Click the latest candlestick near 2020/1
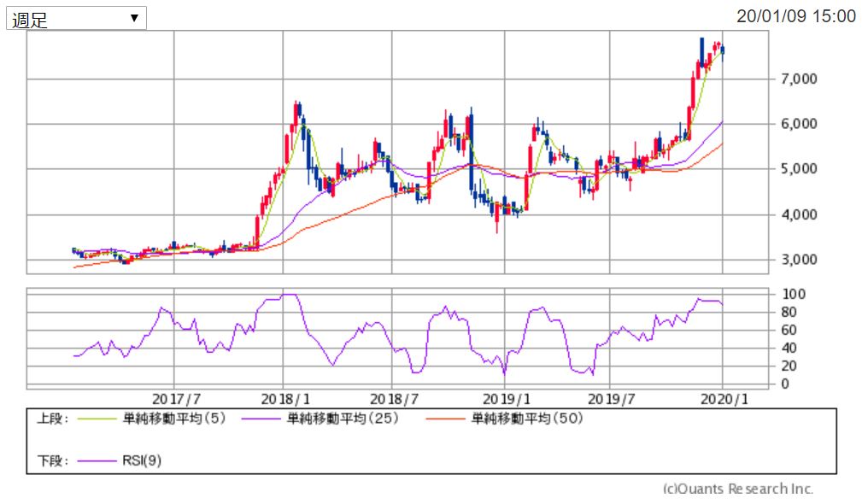 (x=723, y=50)
